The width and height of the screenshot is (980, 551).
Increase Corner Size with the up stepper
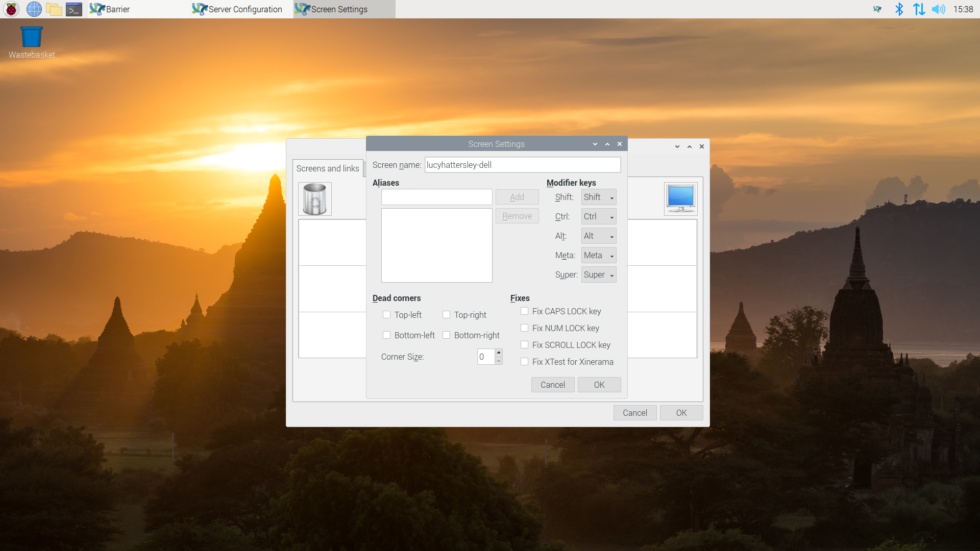pyautogui.click(x=498, y=353)
